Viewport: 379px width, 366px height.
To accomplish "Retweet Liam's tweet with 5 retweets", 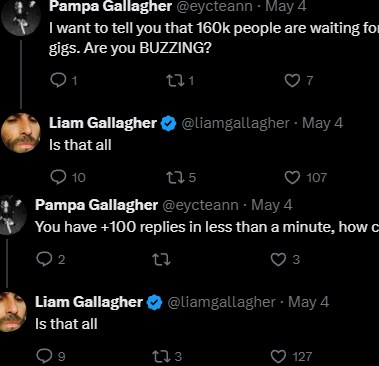I will pyautogui.click(x=174, y=177).
